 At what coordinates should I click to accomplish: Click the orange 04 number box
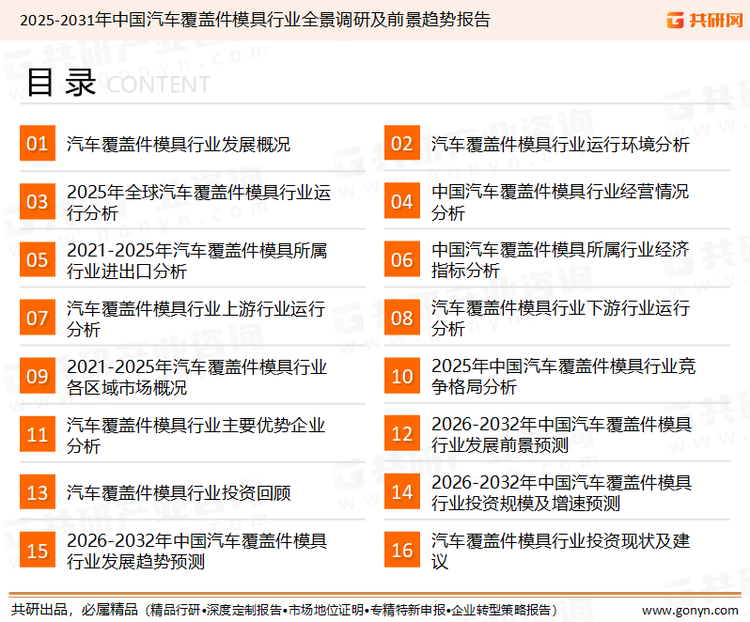coord(402,201)
